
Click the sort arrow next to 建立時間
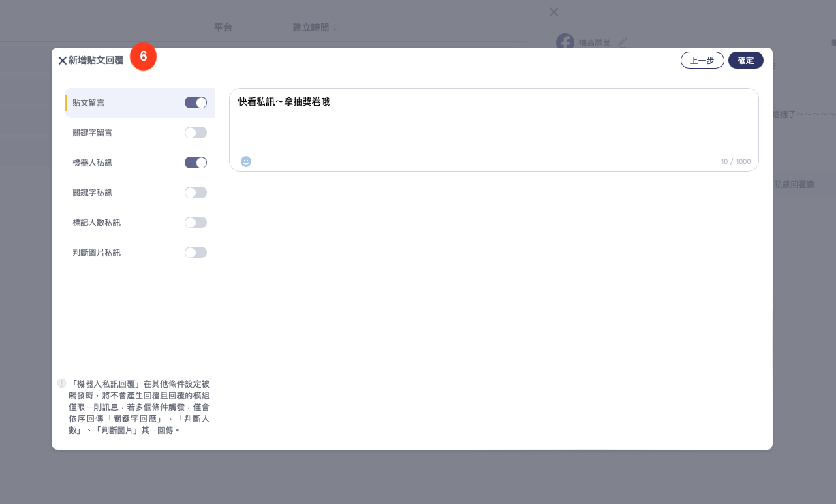(335, 28)
